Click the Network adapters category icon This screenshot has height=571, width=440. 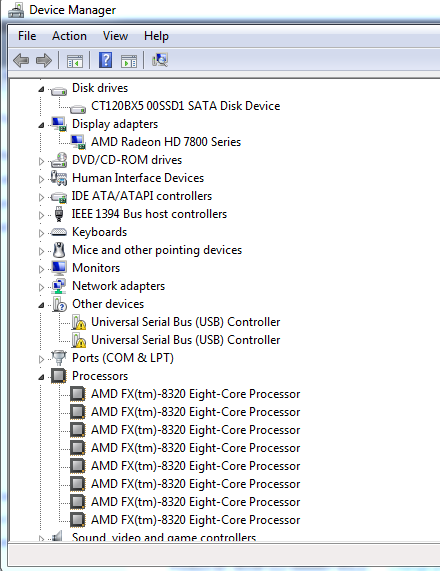(x=59, y=286)
